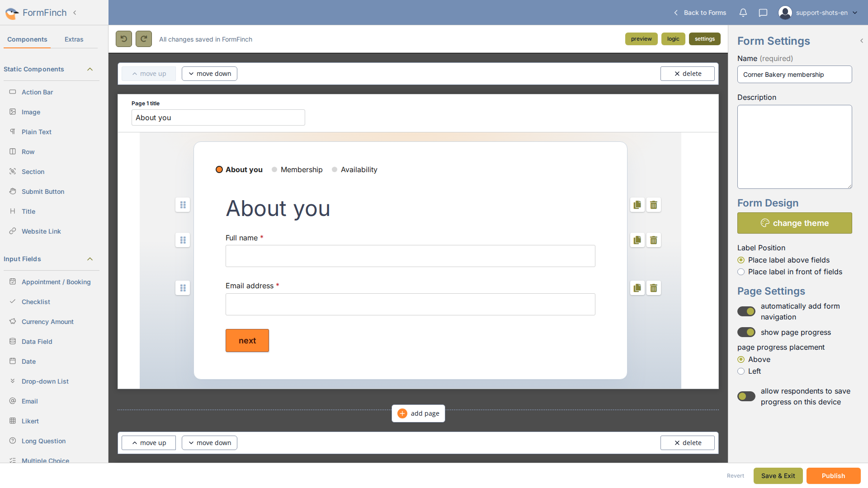868x488 pixels.
Task: Click the form Description textarea
Action: click(x=795, y=147)
